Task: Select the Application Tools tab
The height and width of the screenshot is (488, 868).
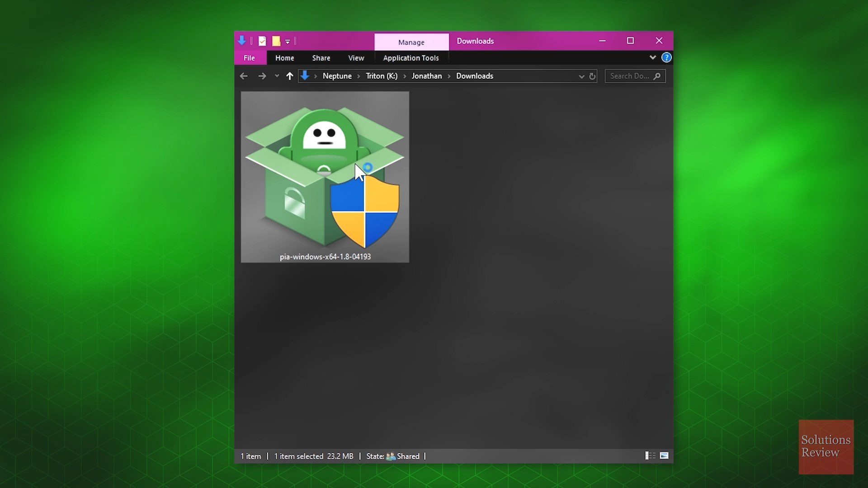Action: (411, 58)
